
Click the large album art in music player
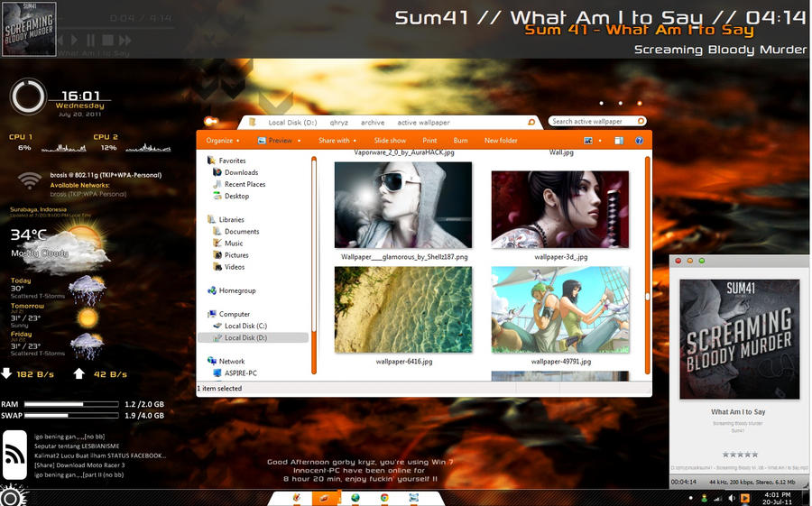[x=740, y=339]
